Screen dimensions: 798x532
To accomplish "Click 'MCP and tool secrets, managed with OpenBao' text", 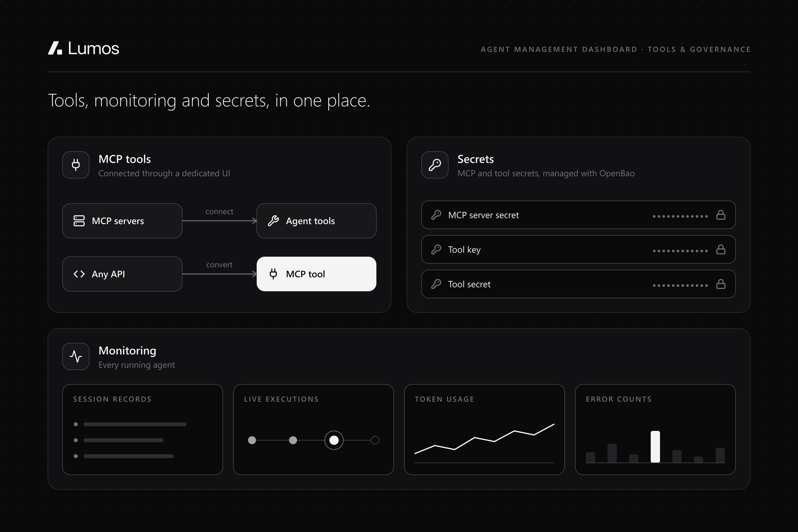I will (x=546, y=173).
